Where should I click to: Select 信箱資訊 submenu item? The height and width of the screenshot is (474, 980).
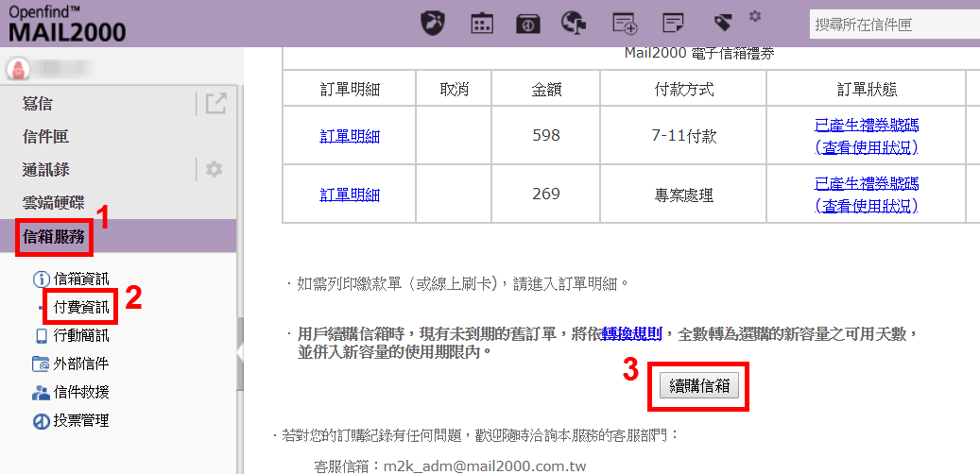pos(81,279)
